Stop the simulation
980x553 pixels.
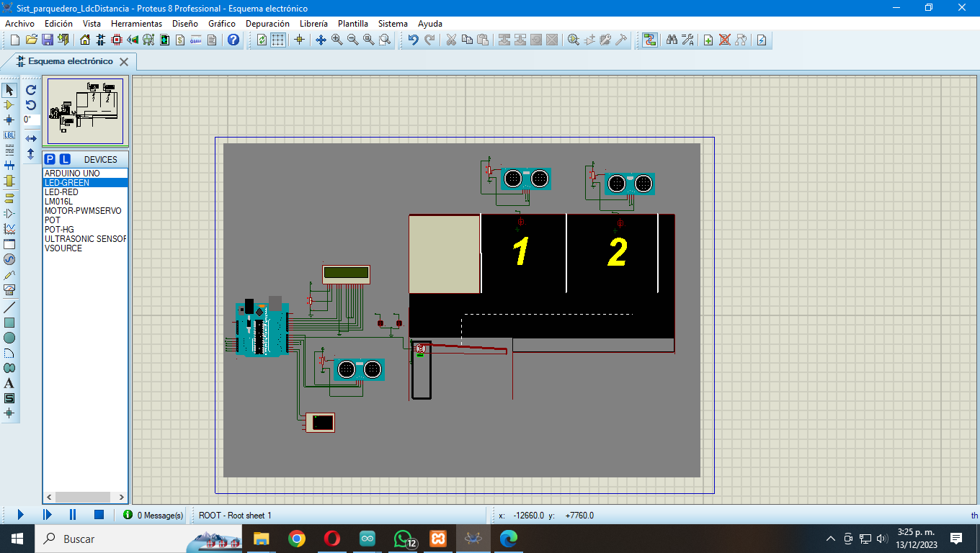point(99,515)
